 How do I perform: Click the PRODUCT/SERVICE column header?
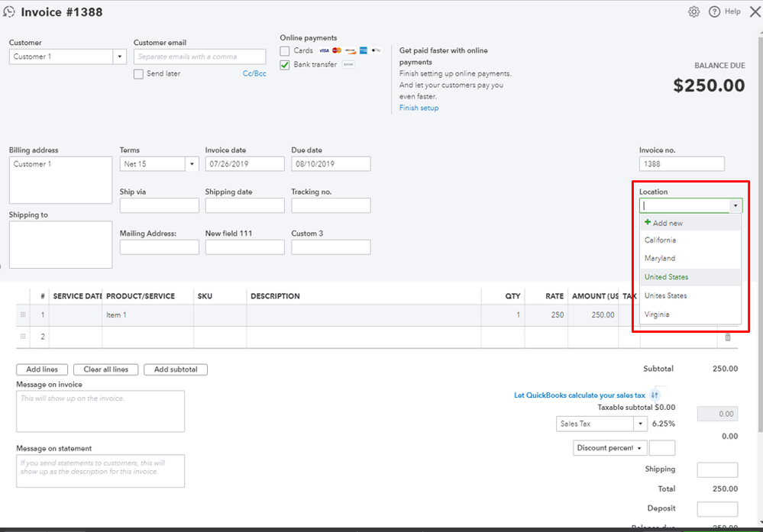pos(141,296)
